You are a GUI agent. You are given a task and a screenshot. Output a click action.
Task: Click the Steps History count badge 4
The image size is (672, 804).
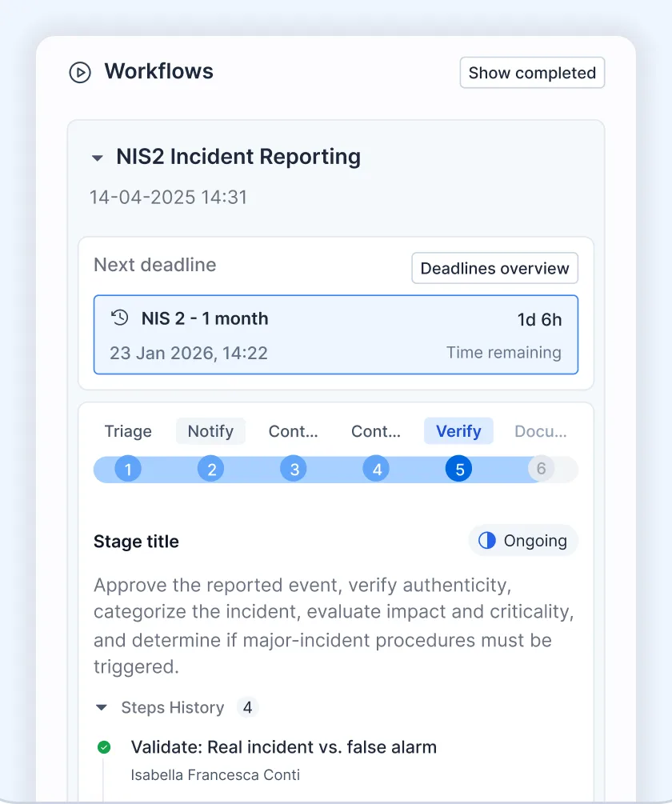coord(247,708)
